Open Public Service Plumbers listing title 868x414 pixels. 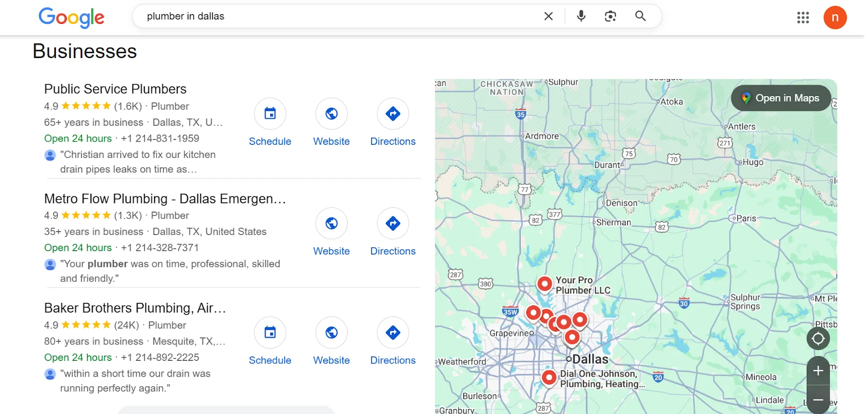(115, 89)
